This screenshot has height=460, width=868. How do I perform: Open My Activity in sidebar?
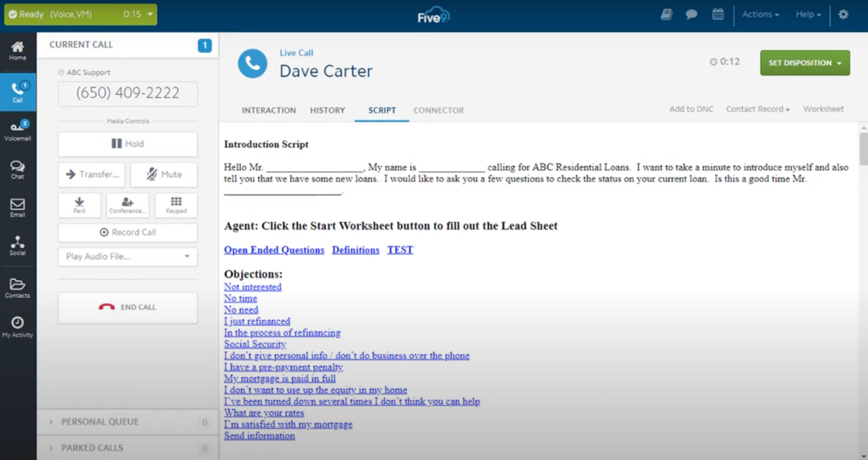tap(18, 327)
